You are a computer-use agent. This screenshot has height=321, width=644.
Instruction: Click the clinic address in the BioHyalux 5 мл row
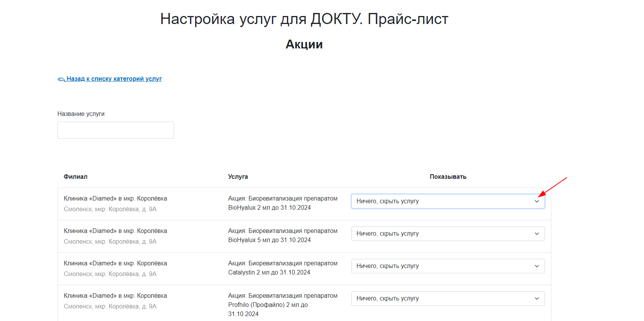click(x=110, y=241)
